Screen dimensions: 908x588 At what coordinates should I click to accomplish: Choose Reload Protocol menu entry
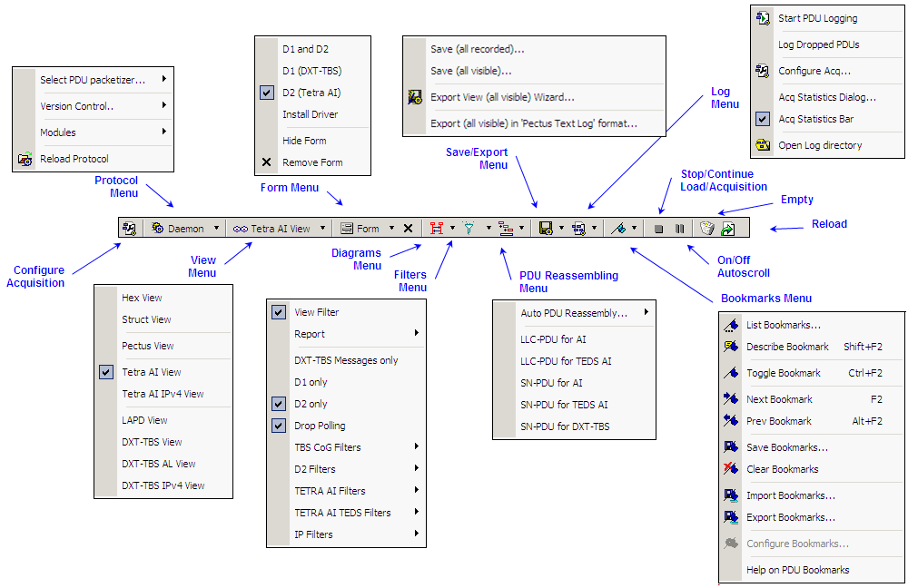[74, 159]
